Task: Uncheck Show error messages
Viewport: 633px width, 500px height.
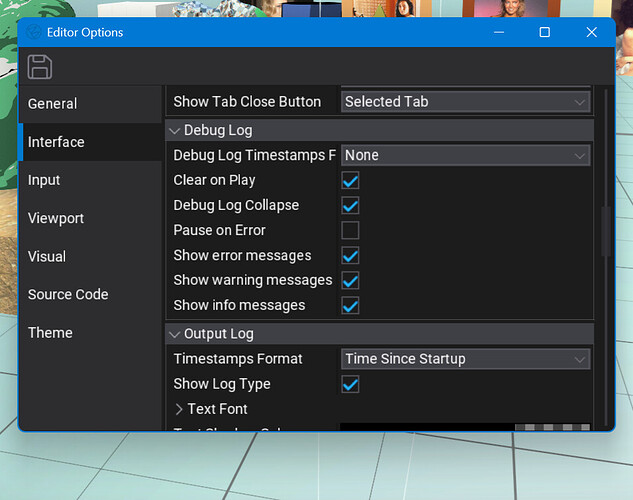Action: (x=350, y=256)
